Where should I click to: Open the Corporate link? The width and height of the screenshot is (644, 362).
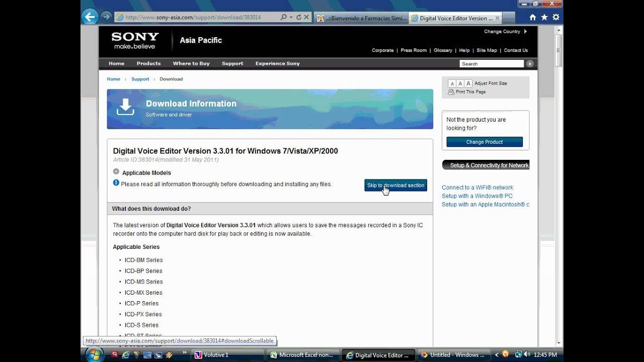(x=382, y=50)
